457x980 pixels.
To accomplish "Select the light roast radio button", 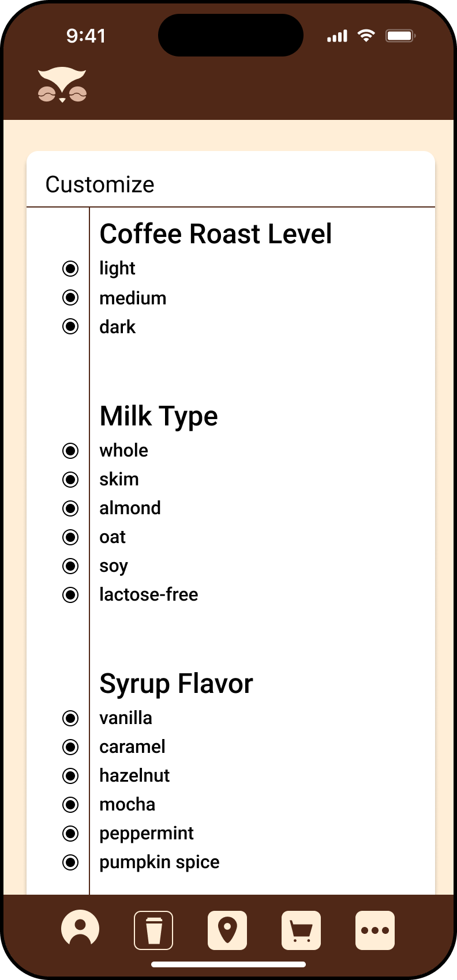I will pos(70,269).
